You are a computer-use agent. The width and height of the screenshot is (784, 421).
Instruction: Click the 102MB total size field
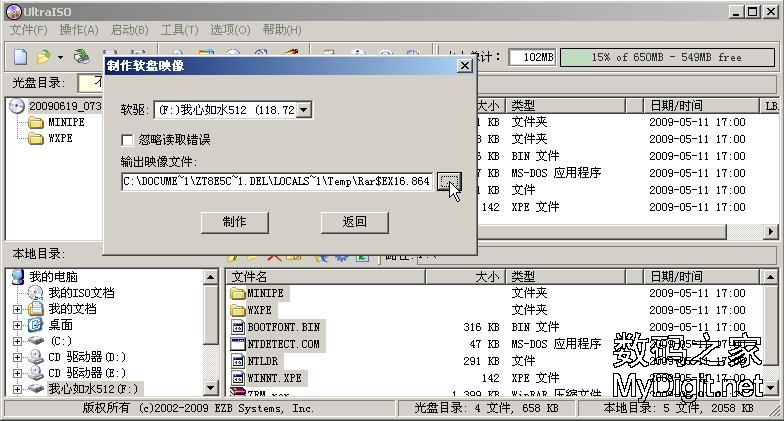532,57
